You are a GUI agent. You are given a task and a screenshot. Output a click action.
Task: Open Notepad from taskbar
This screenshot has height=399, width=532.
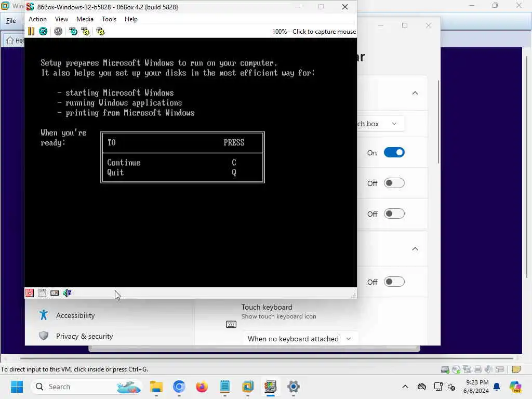pyautogui.click(x=224, y=387)
